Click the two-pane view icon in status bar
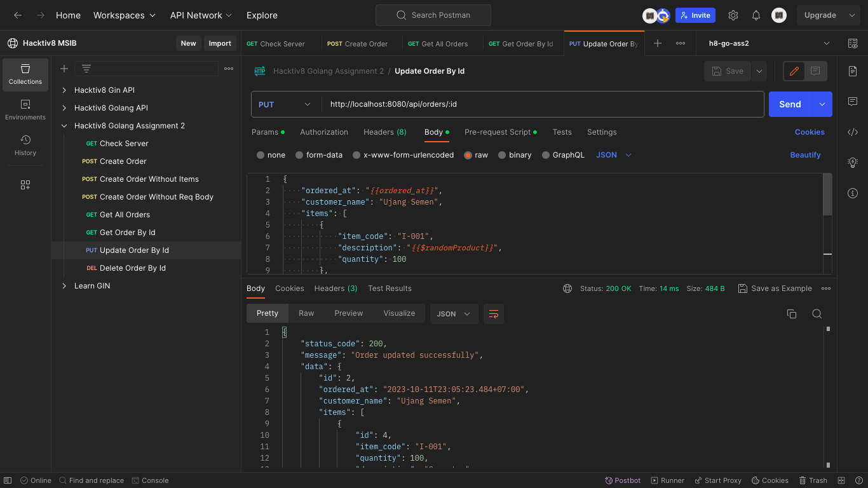Screen dimensions: 868x488 841,480
